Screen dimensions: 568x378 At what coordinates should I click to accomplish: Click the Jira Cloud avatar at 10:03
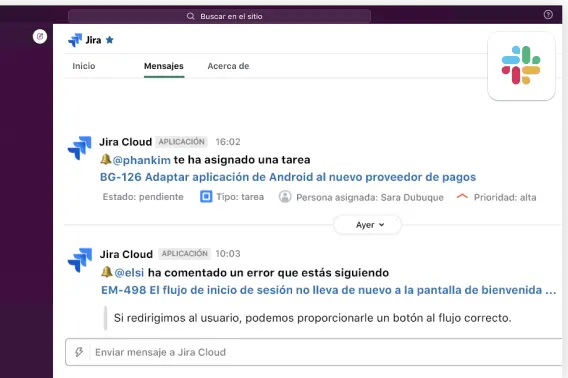pyautogui.click(x=80, y=259)
